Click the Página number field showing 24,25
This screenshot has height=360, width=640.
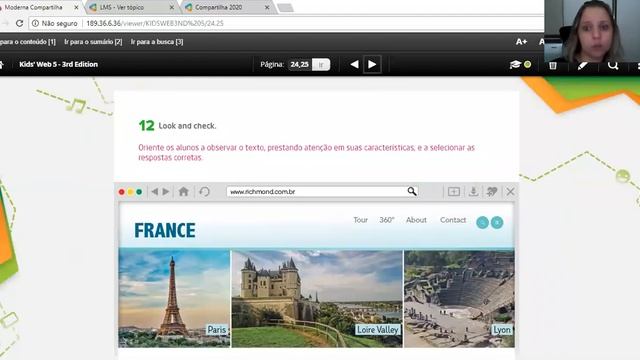pos(300,64)
